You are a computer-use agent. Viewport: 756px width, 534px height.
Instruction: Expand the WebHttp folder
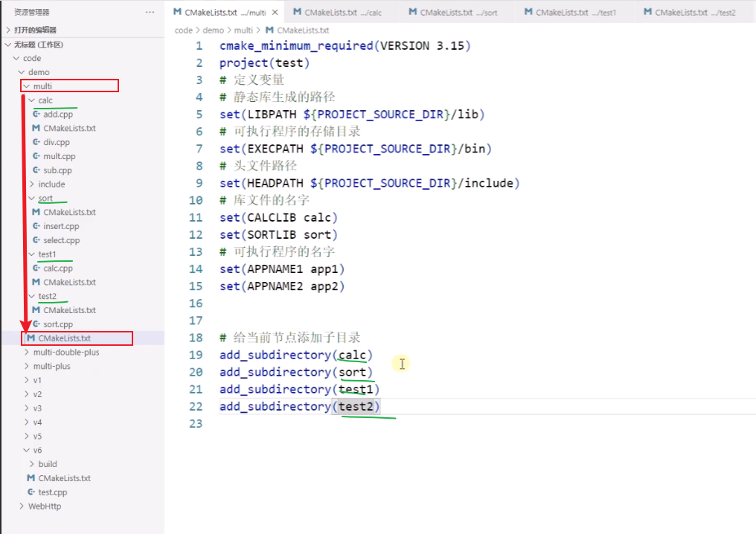44,506
